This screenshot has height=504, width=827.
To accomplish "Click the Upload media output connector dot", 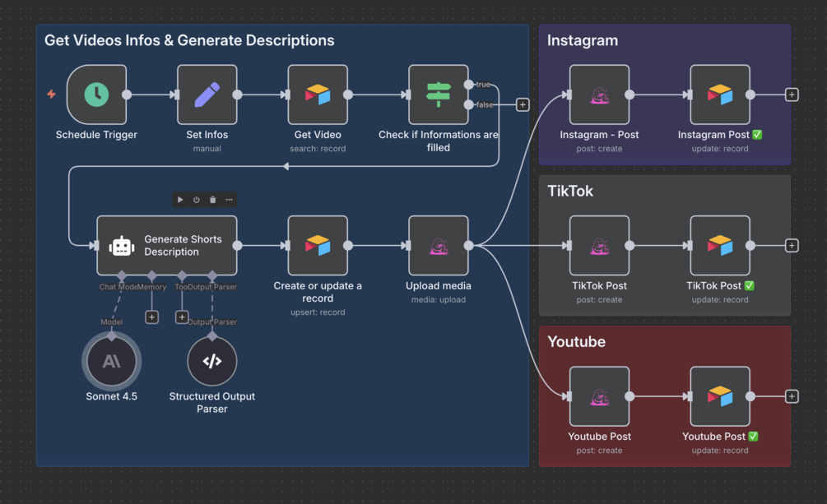I will tap(468, 246).
